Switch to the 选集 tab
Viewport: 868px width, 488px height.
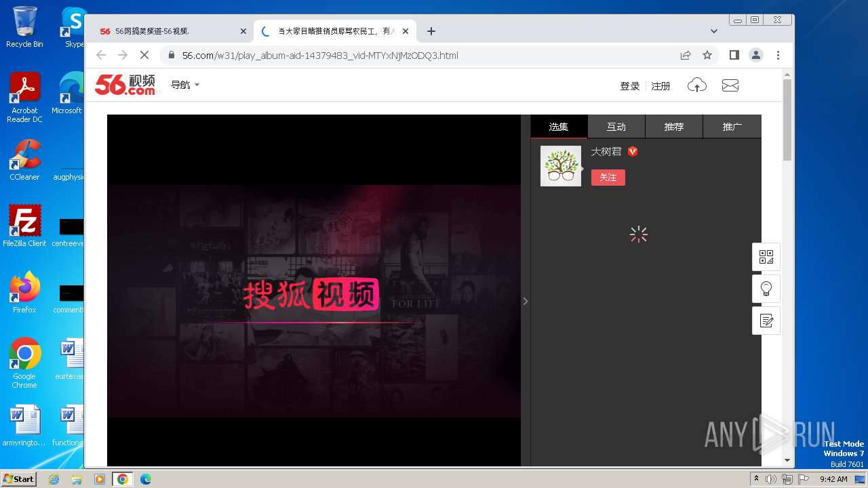click(x=559, y=127)
